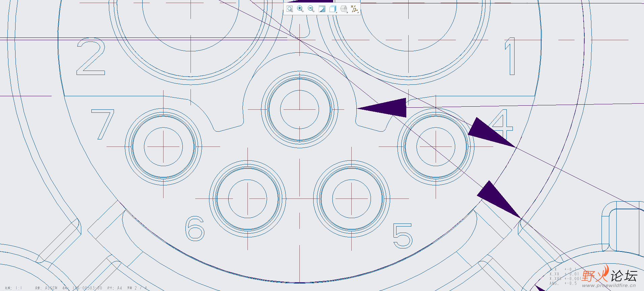Viewport: 644px width, 291px height.
Task: Pick the pin hole beside numeral 6
Action: pos(247,199)
